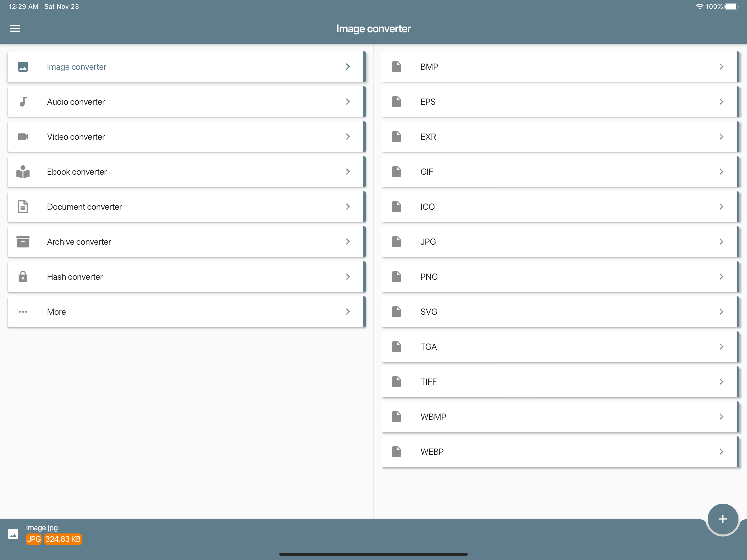Tap the plus add file button
The height and width of the screenshot is (560, 747).
pos(722,519)
